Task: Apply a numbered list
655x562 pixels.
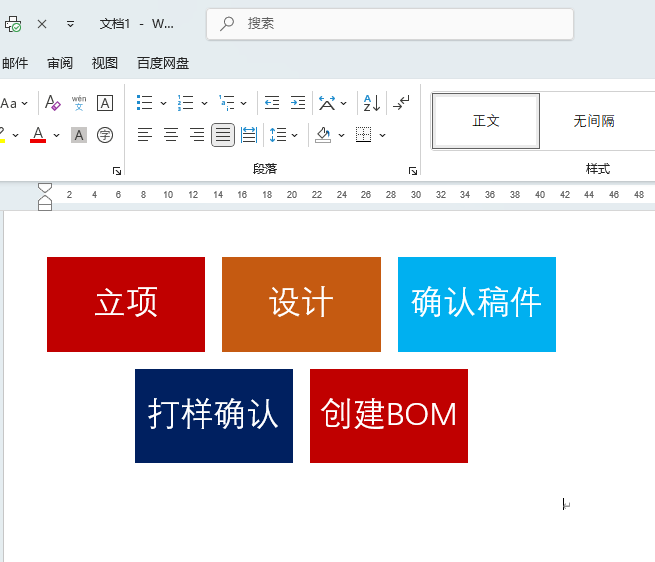Action: click(185, 103)
